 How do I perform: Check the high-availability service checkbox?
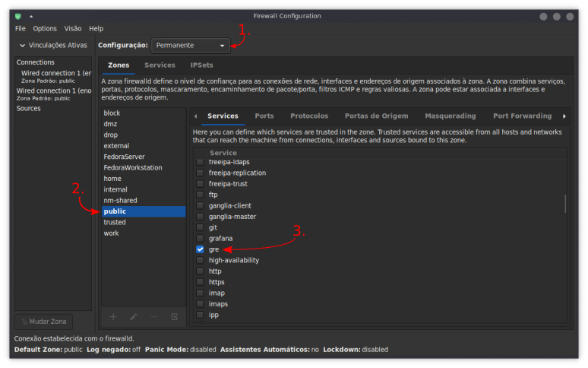click(200, 260)
